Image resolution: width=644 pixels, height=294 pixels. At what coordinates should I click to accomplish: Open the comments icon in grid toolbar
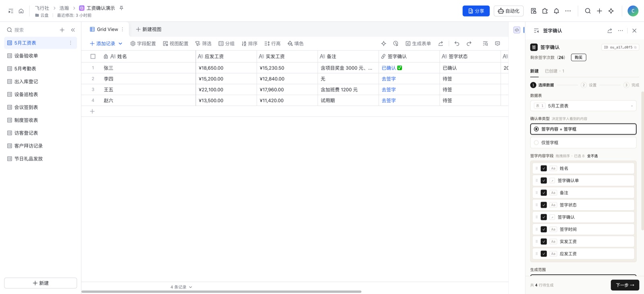pos(497,43)
